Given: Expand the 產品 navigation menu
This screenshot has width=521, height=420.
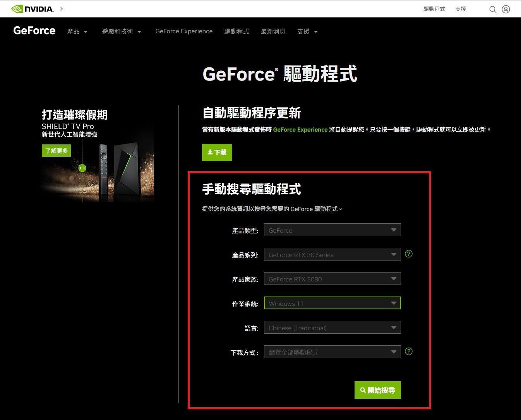Looking at the screenshot, I should 77,31.
